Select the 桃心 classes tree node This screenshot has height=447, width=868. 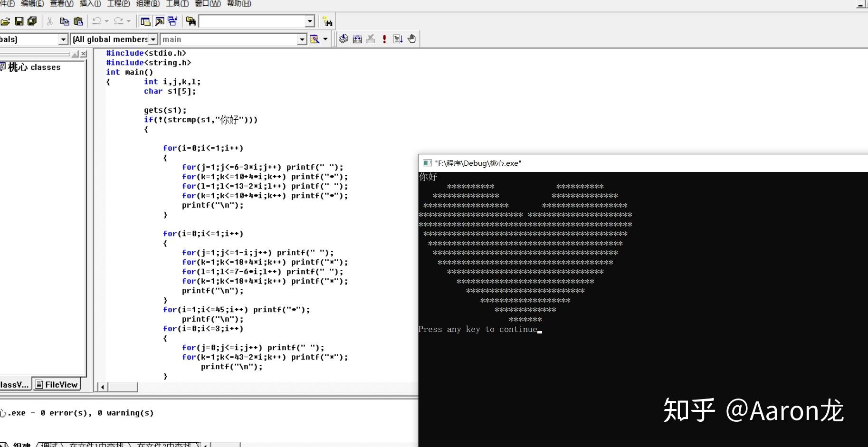34,67
